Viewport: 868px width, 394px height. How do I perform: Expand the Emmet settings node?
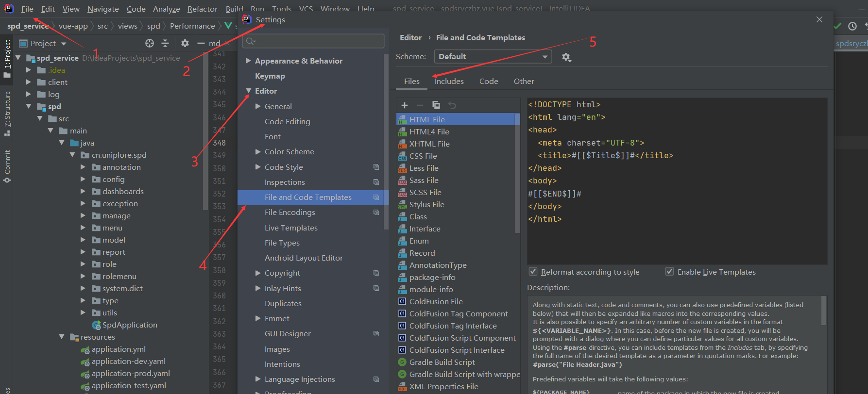258,318
